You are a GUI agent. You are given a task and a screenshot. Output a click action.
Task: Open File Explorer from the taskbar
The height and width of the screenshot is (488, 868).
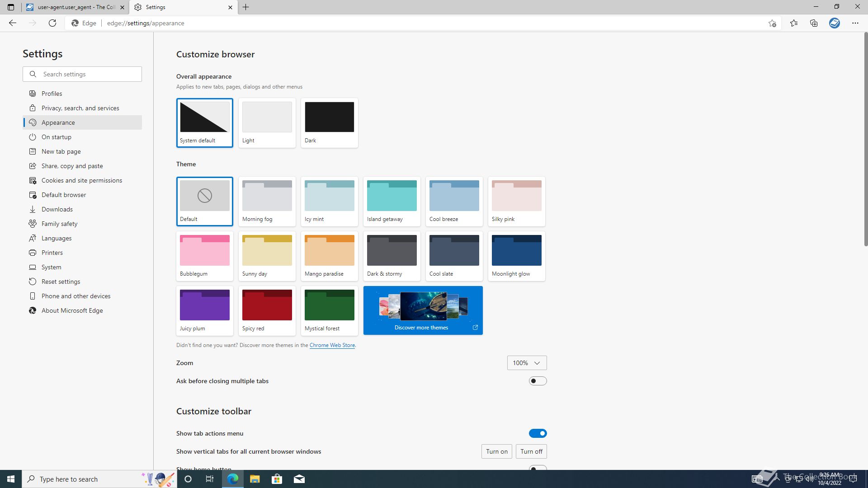point(255,479)
